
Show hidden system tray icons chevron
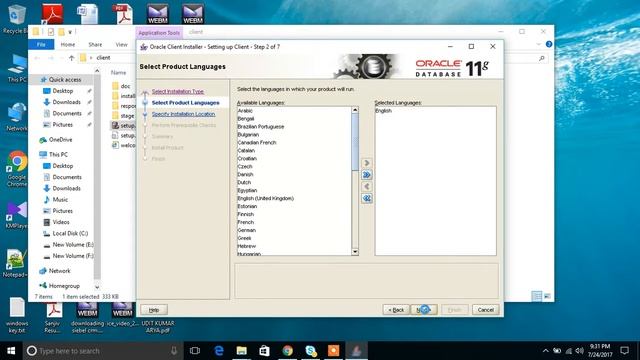pyautogui.click(x=546, y=351)
